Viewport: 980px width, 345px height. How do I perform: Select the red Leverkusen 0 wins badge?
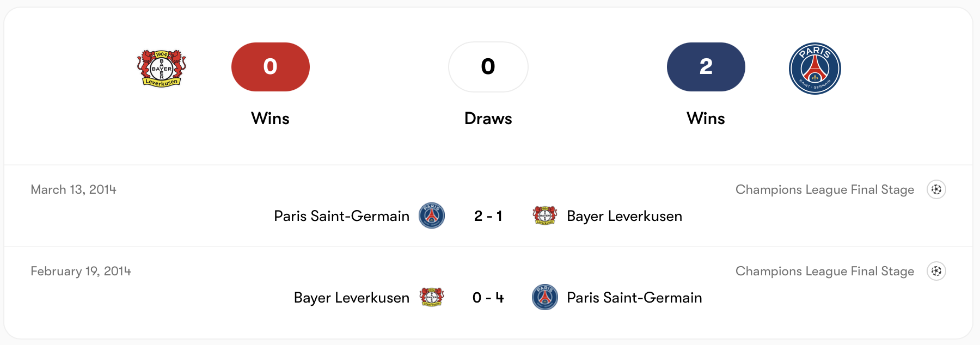(x=271, y=67)
